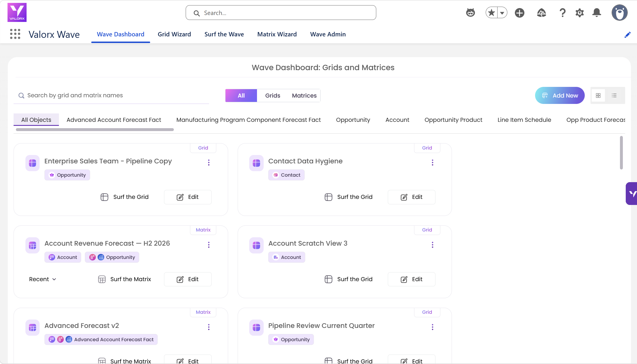Click the horizontal object tabs scrollbar

tap(95, 130)
